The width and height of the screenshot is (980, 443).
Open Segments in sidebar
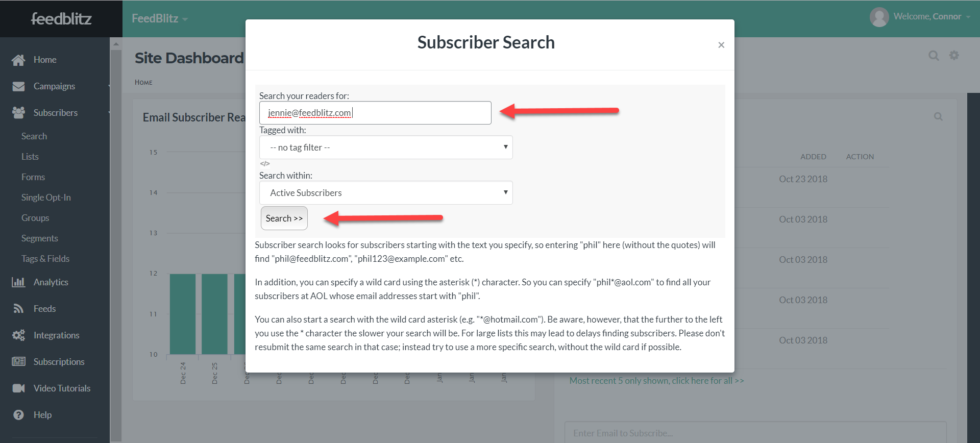click(x=39, y=238)
